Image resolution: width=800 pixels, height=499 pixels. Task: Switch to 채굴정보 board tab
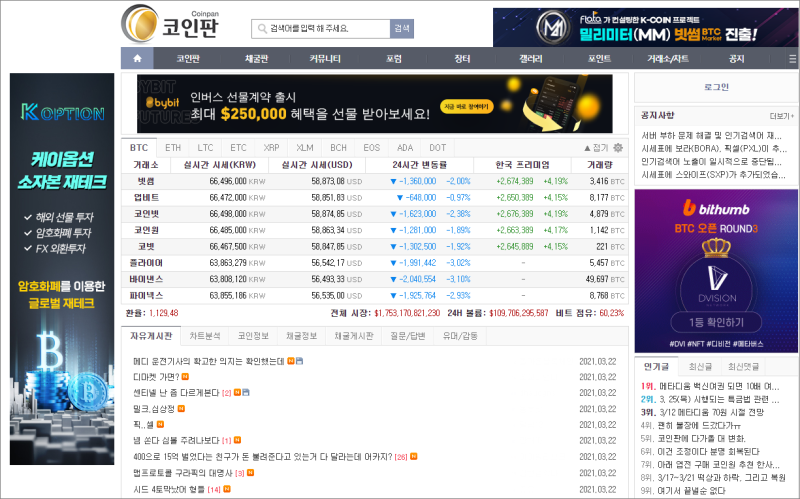302,336
